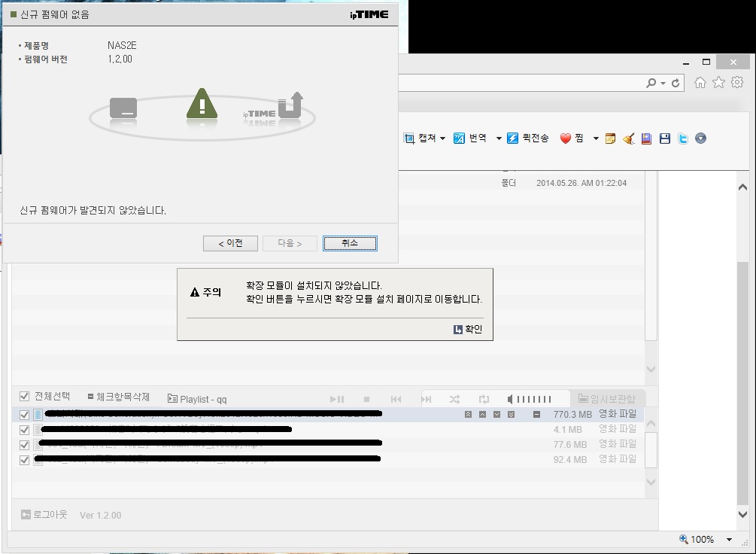The width and height of the screenshot is (756, 554).
Task: Uncheck the 92.4 MB file checkbox
Action: click(25, 460)
